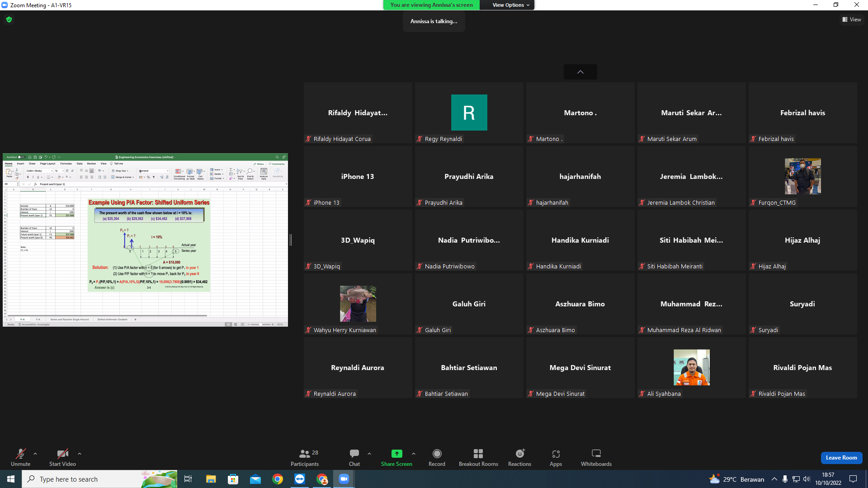Screen dimensions: 868x488
Task: Open the Reactions menu
Action: pos(520,457)
